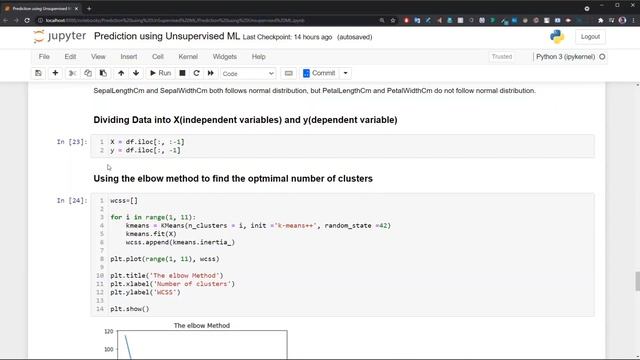The width and height of the screenshot is (640, 360).
Task: Open the browser three-dot menu
Action: (633, 20)
